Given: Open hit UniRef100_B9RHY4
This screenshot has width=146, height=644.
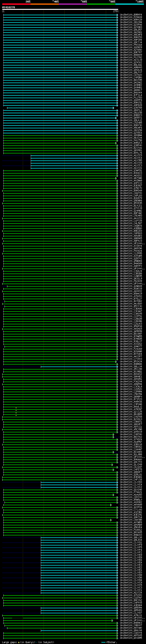Looking at the screenshot, I should [x=131, y=15].
